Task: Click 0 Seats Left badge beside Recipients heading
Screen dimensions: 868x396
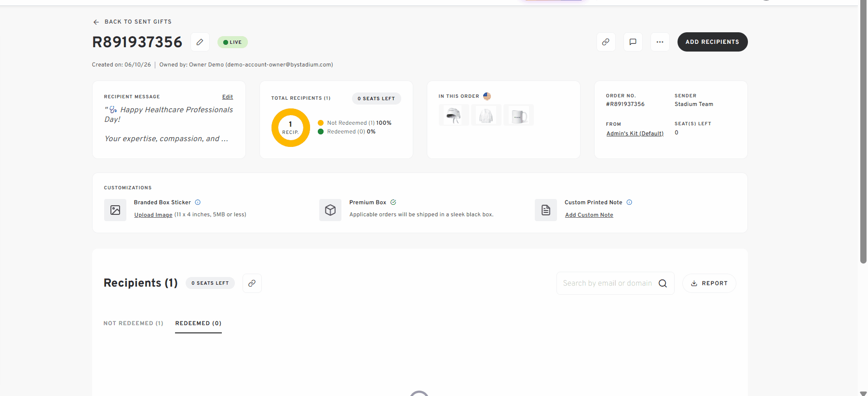Action: [210, 283]
